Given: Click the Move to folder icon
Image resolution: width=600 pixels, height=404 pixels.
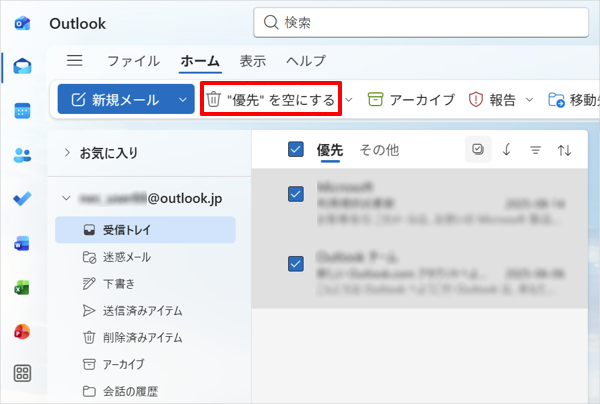Looking at the screenshot, I should tap(556, 99).
